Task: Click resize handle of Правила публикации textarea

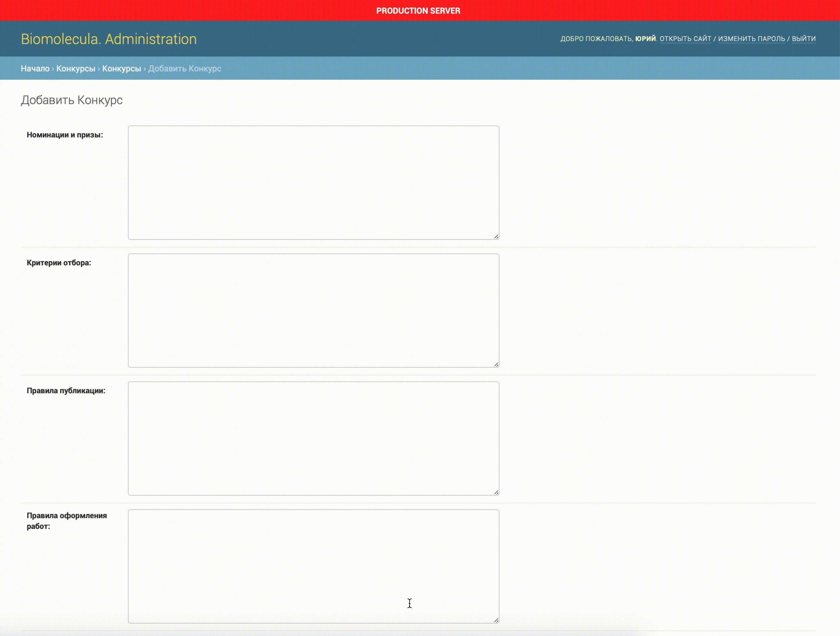Action: tap(496, 492)
